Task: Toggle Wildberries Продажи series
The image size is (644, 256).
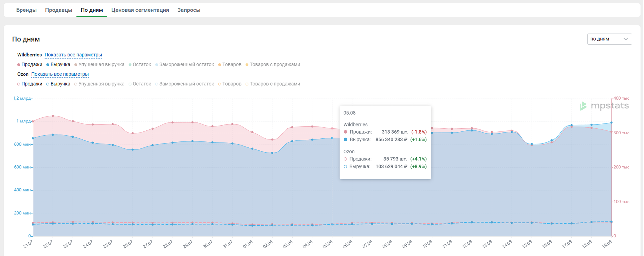Action: tap(30, 65)
